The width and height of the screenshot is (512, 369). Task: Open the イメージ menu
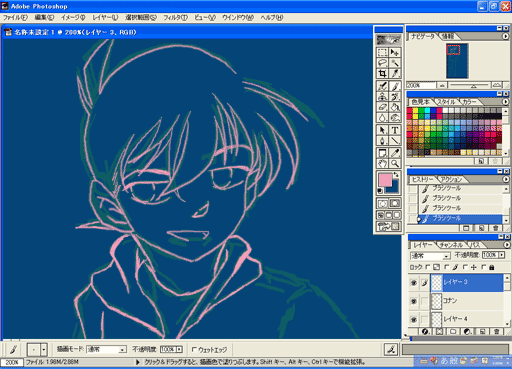(x=73, y=18)
